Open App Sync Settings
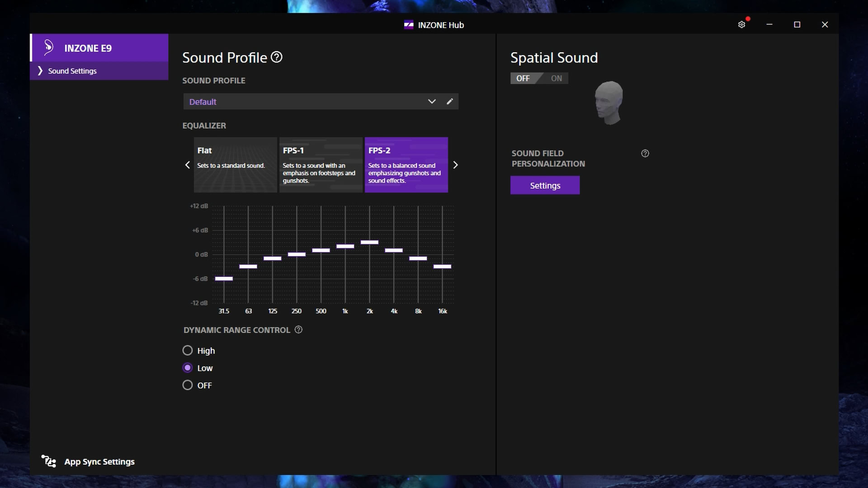 pos(99,462)
